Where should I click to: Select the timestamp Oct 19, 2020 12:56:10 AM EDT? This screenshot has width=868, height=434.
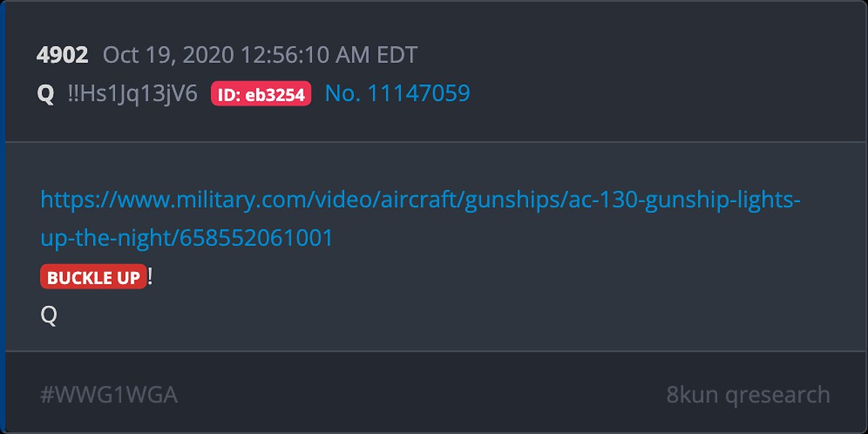[260, 55]
